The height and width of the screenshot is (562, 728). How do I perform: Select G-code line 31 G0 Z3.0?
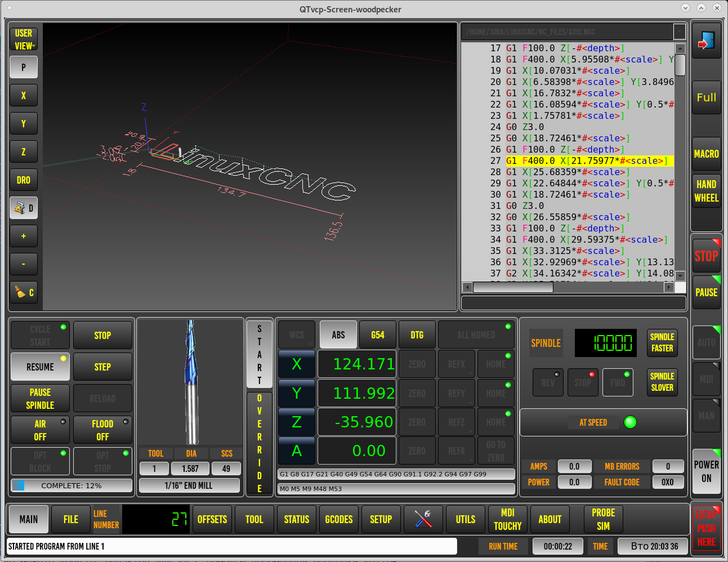568,206
